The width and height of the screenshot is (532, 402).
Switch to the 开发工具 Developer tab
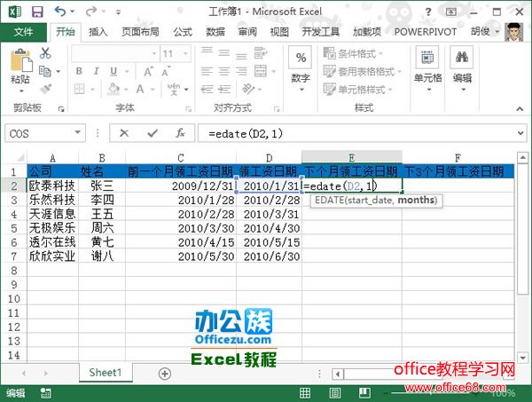(x=321, y=32)
